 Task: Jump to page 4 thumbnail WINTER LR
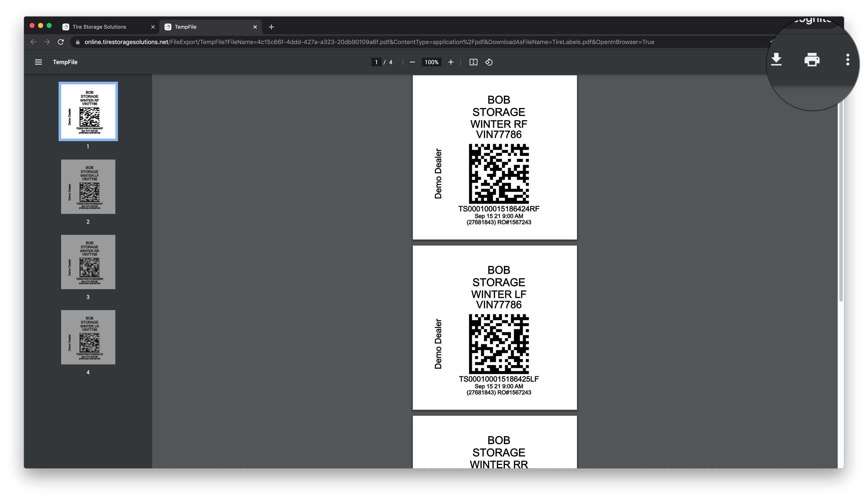point(88,337)
